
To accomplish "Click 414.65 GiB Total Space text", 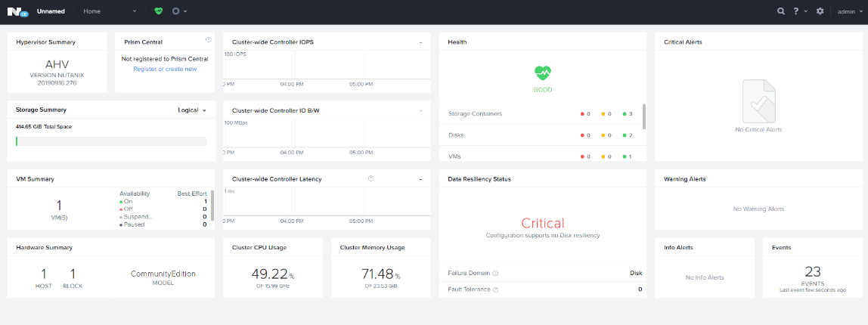I will 44,127.
